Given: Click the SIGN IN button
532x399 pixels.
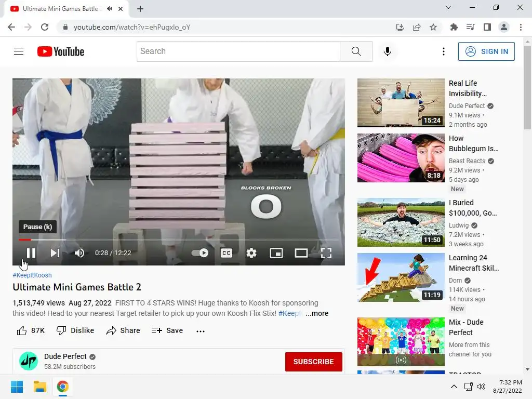Looking at the screenshot, I should pos(486,51).
